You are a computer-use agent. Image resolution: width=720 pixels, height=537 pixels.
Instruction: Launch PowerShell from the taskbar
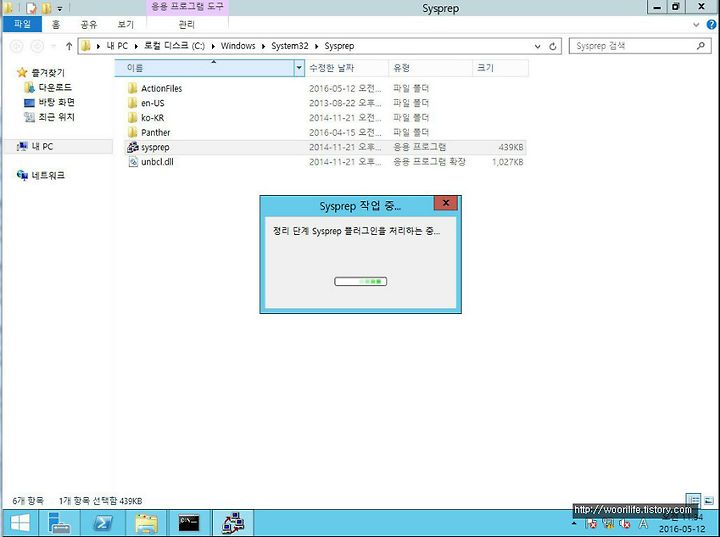pyautogui.click(x=102, y=523)
